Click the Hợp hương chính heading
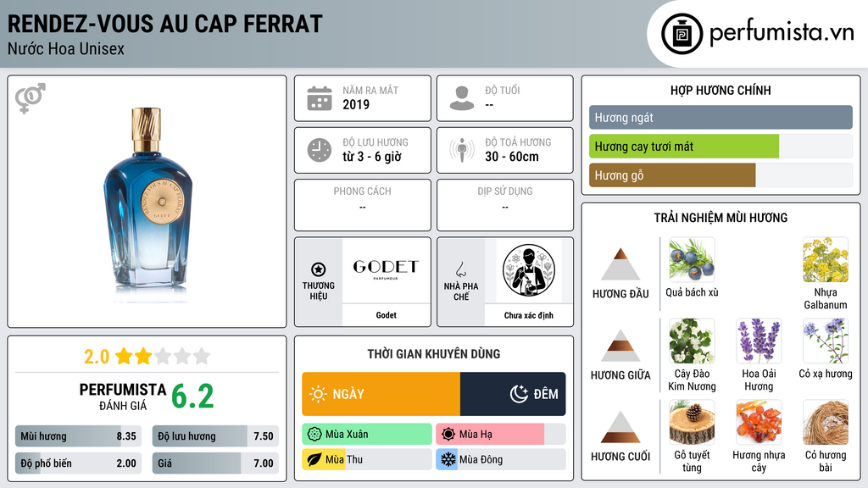This screenshot has width=868, height=488. pos(721,90)
